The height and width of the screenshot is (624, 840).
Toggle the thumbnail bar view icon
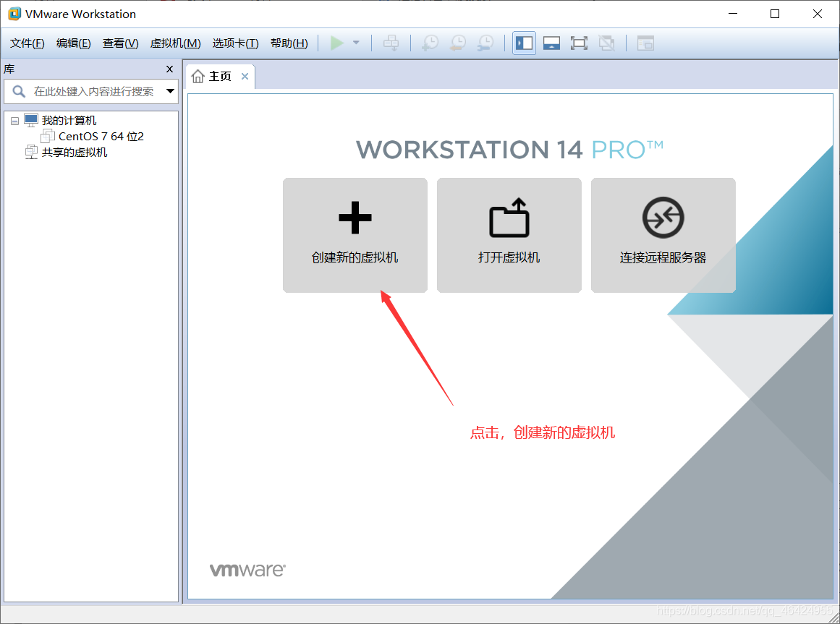coord(551,43)
